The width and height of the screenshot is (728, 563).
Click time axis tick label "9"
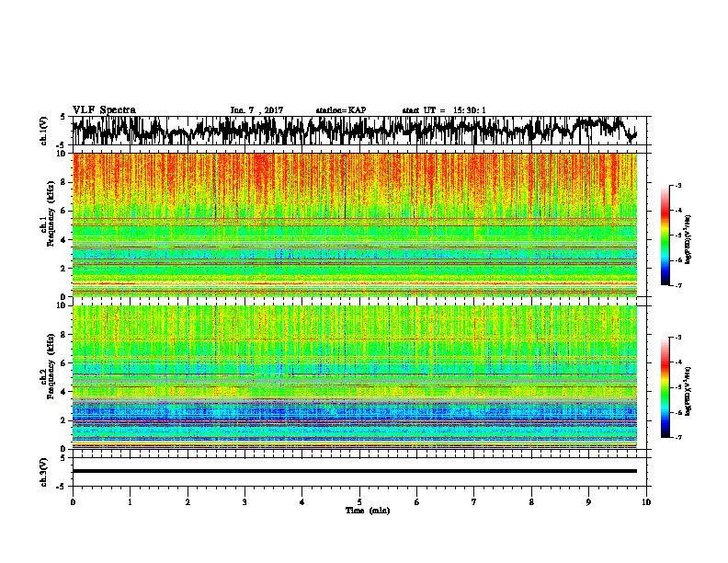coord(588,502)
